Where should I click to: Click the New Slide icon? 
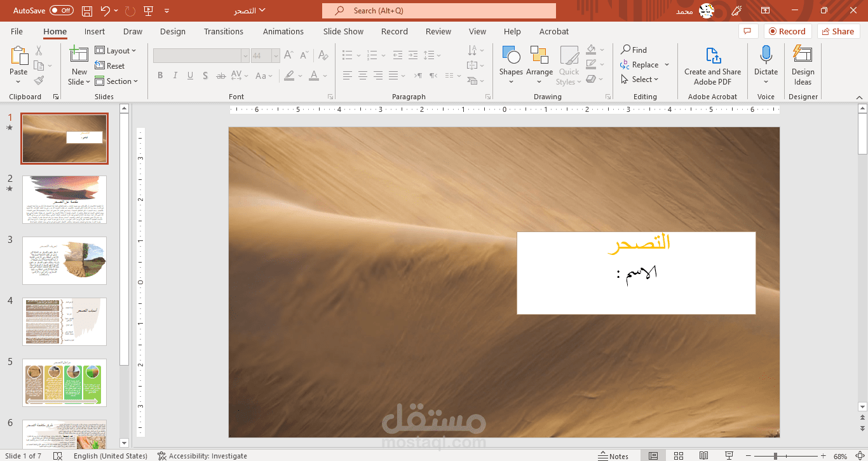(79, 55)
